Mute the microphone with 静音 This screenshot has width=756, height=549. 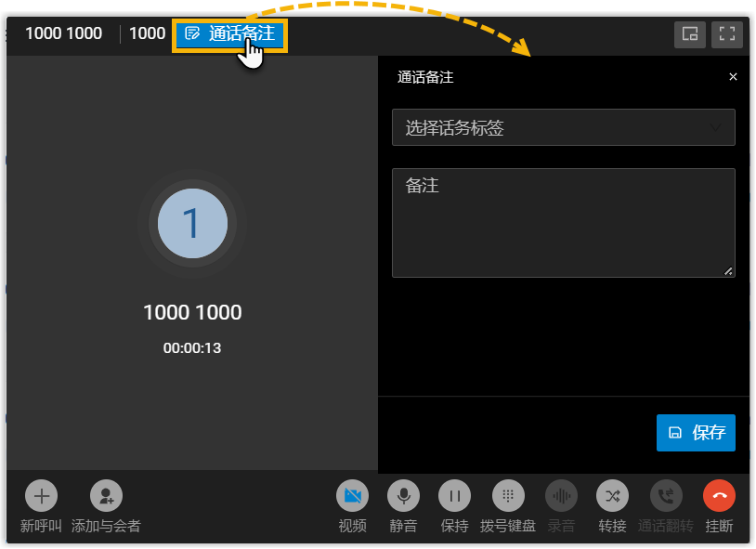click(x=403, y=496)
